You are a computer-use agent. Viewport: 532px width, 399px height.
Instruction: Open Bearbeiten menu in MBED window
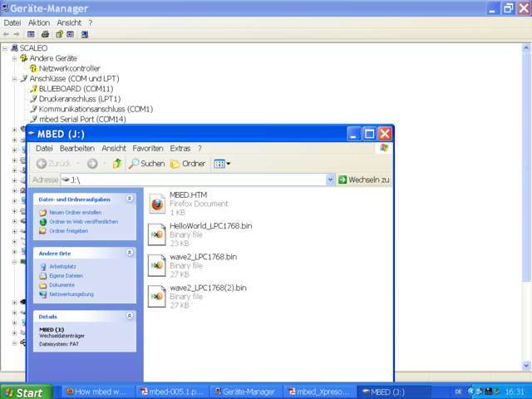coord(77,148)
